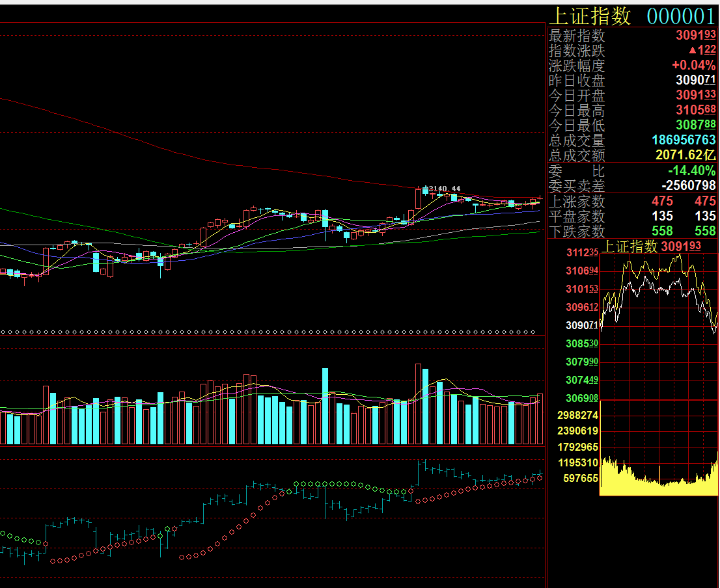Click the 最新指数 label
The image size is (720, 588).
[x=577, y=35]
